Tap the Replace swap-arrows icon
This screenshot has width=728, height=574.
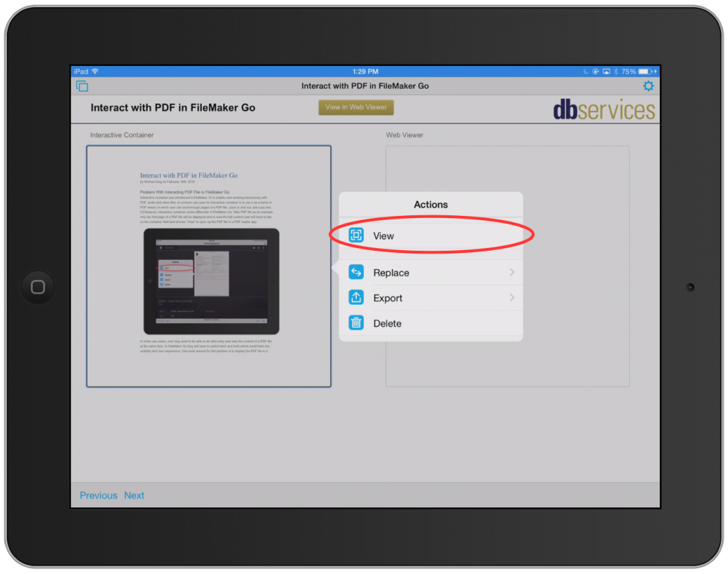pos(355,272)
